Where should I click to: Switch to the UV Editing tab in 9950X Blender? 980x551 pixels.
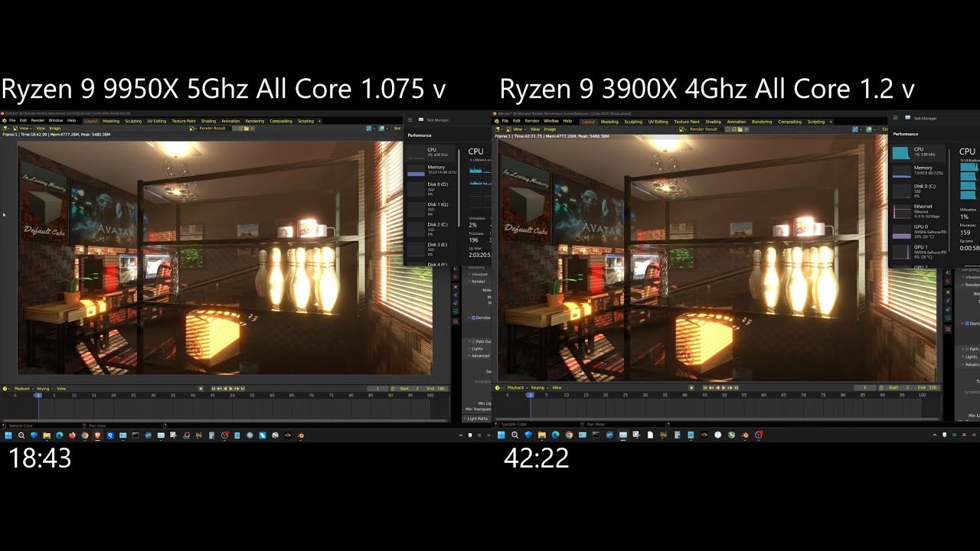156,121
